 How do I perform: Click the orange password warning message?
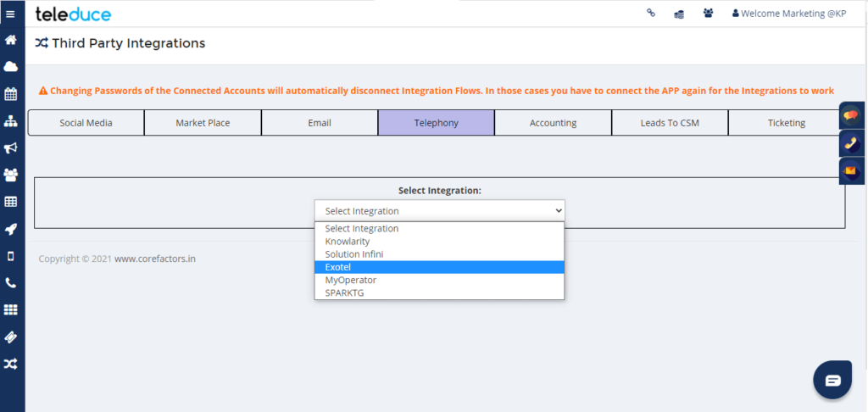(x=437, y=91)
